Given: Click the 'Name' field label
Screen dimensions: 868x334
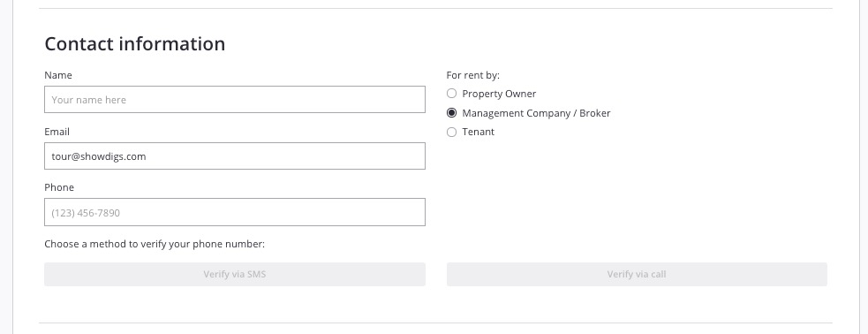Looking at the screenshot, I should 58,75.
